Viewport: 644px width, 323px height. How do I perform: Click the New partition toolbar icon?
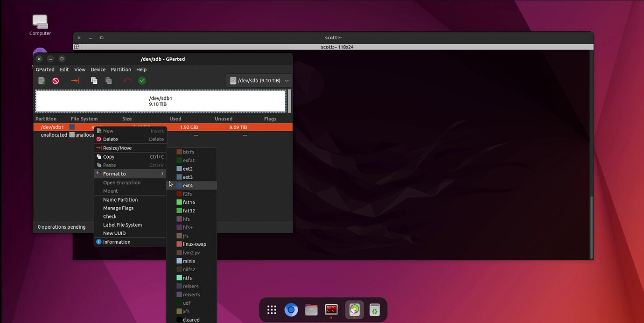coord(42,81)
